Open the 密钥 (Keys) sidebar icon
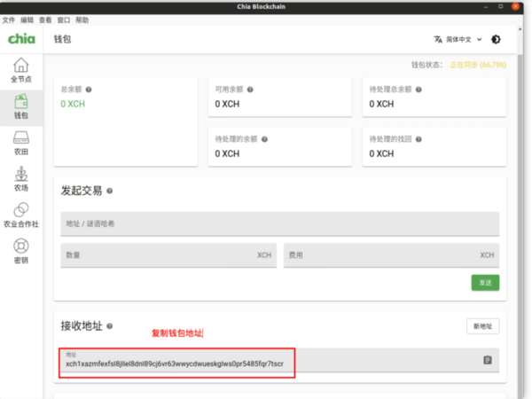This screenshot has height=399, width=532. [20, 251]
